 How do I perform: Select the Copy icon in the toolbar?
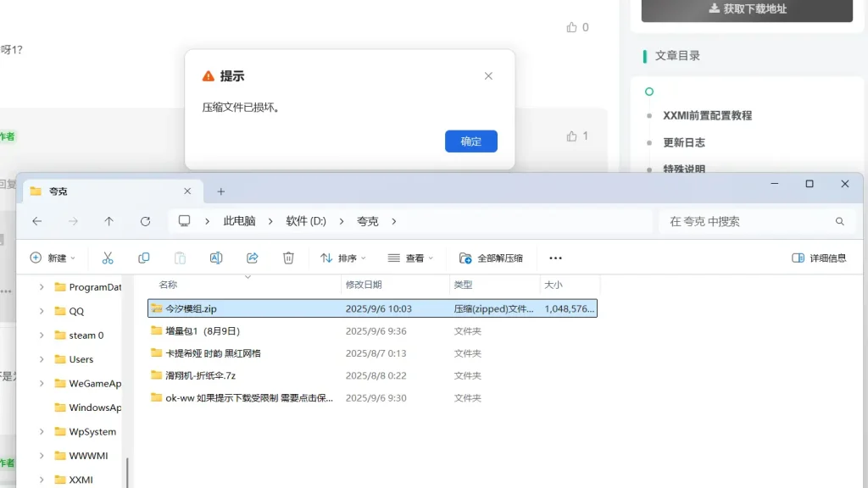click(144, 258)
